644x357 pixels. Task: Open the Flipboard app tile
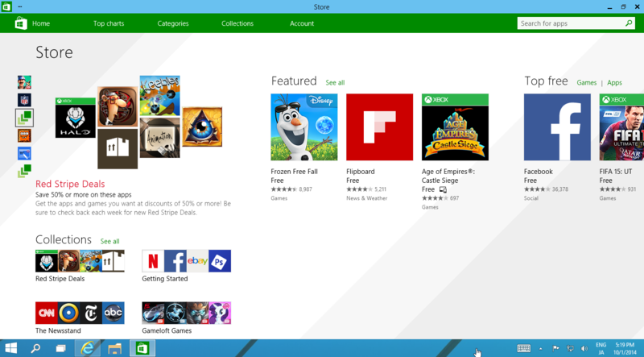pos(379,127)
